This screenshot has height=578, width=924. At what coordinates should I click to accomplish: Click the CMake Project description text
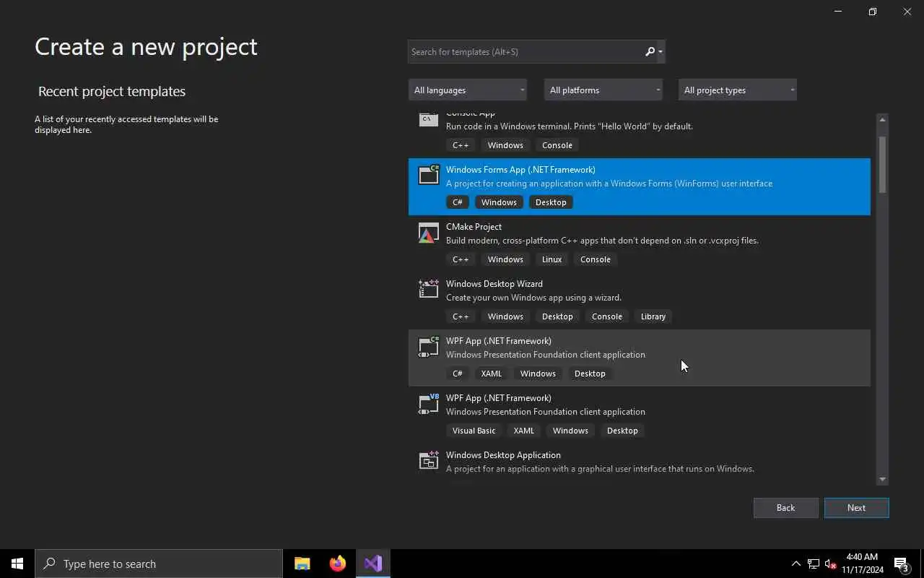pyautogui.click(x=602, y=241)
